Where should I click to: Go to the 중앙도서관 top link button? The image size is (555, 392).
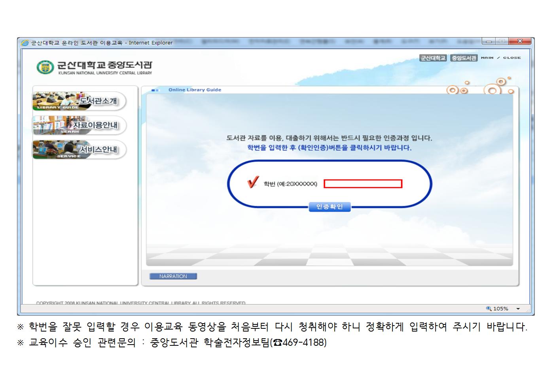coord(464,58)
